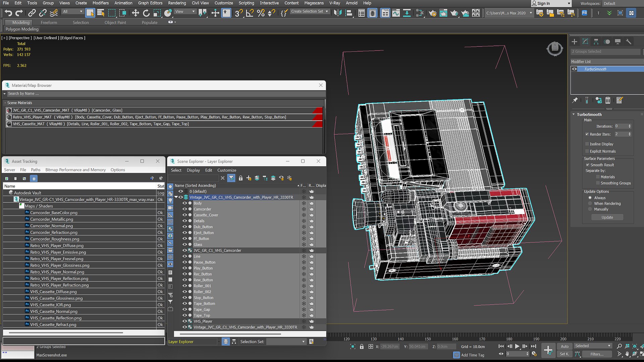Toggle the Percent Snap icon
Viewport: 644px width, 362px height.
[261, 13]
